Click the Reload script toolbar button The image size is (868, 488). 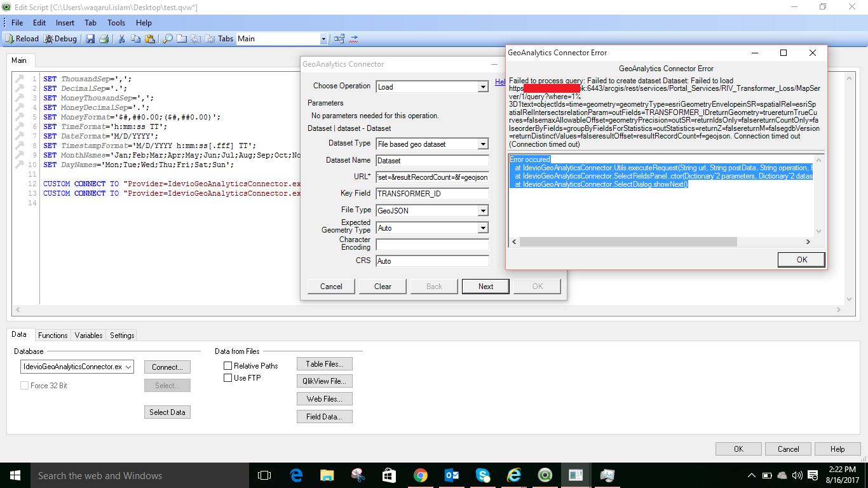click(x=22, y=39)
